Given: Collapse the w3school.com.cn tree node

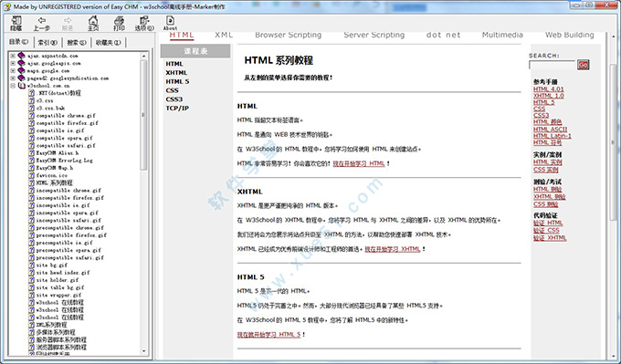Looking at the screenshot, I should tap(13, 86).
